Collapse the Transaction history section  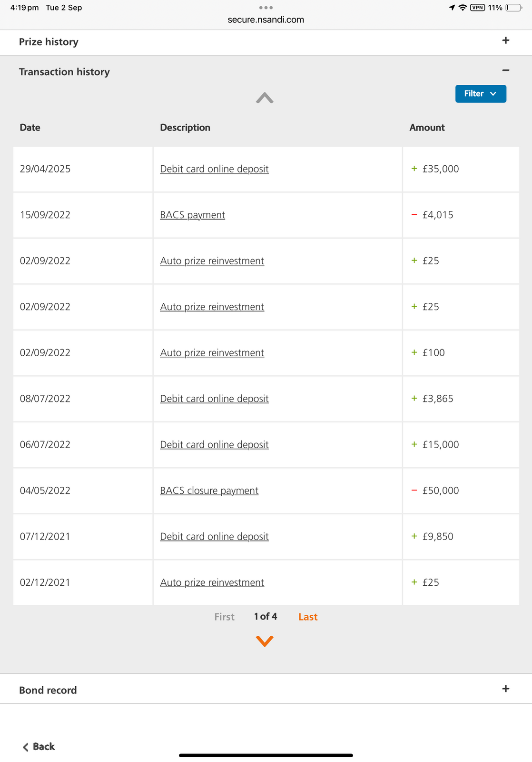tap(505, 71)
